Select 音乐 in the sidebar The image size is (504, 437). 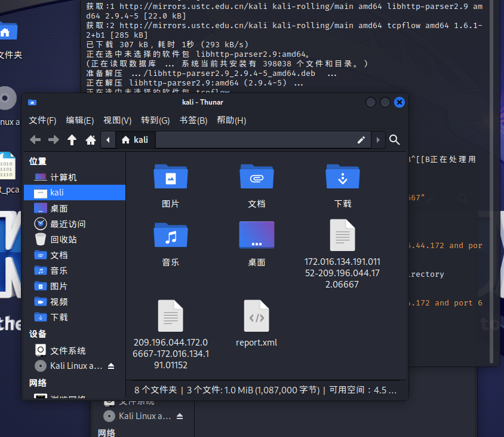[75, 271]
